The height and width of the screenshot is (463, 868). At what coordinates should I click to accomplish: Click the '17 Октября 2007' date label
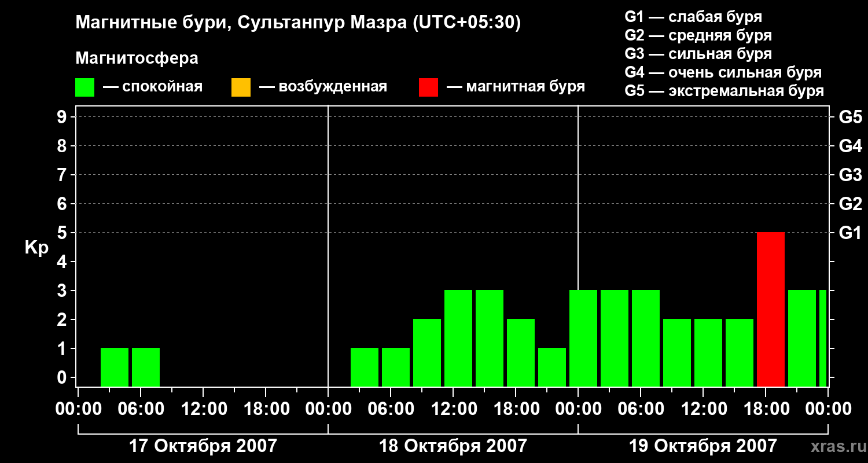[203, 446]
